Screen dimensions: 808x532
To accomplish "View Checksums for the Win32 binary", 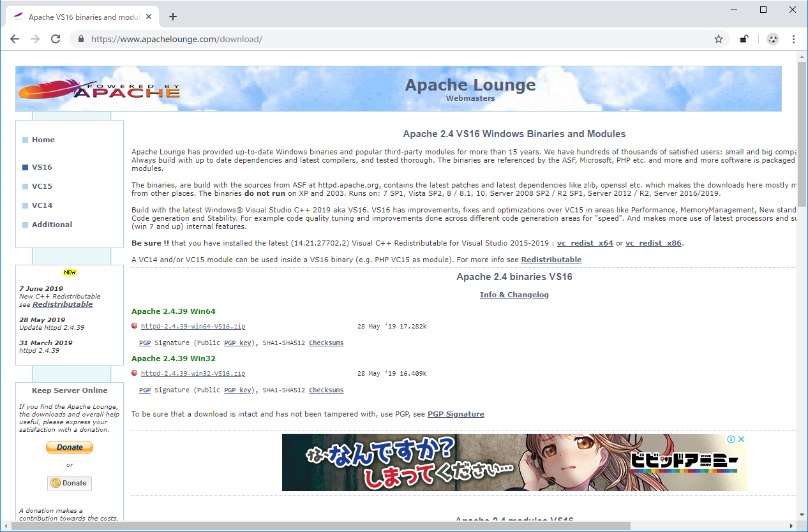I will point(326,390).
